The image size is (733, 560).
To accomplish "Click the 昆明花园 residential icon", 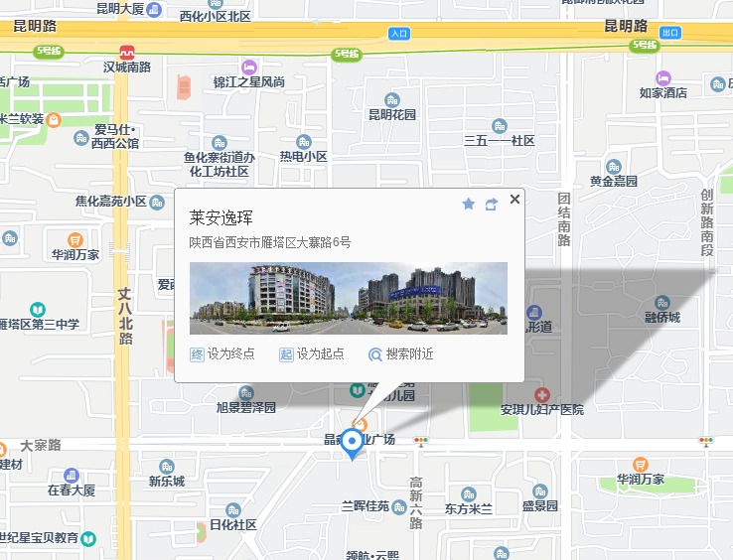I will tap(391, 100).
